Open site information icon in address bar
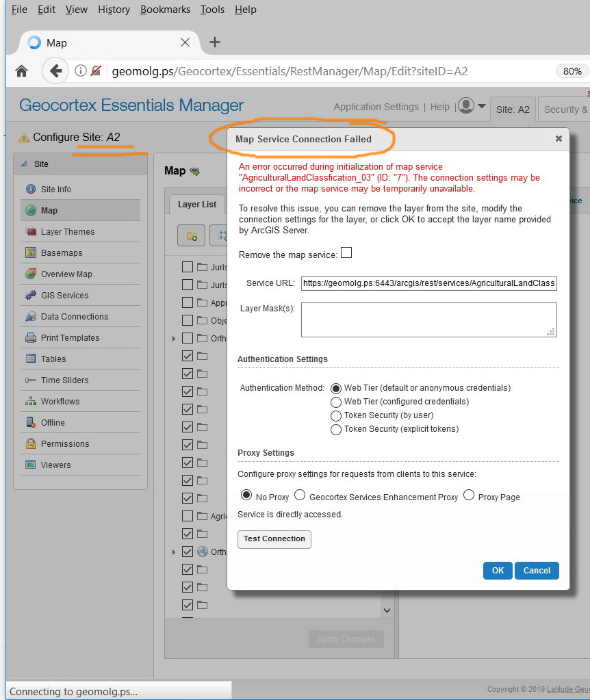Screen dimensions: 590x700 point(80,70)
